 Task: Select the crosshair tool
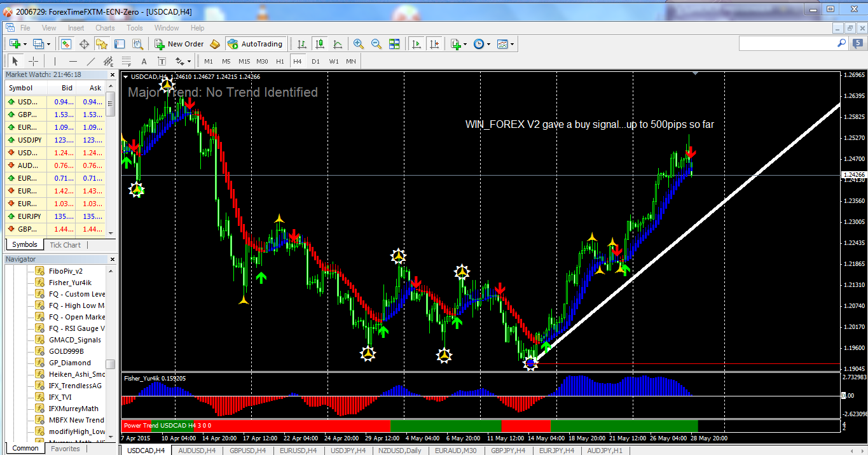coord(34,61)
